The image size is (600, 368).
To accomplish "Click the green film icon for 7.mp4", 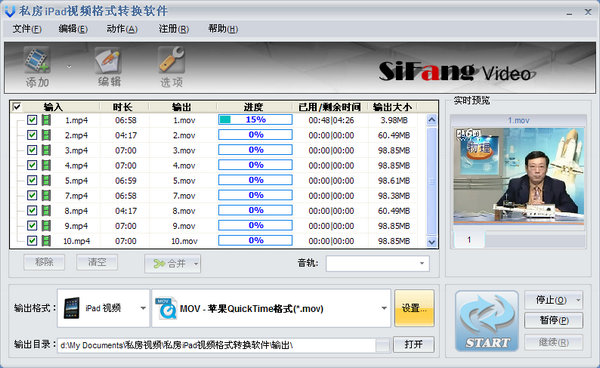I will [46, 195].
